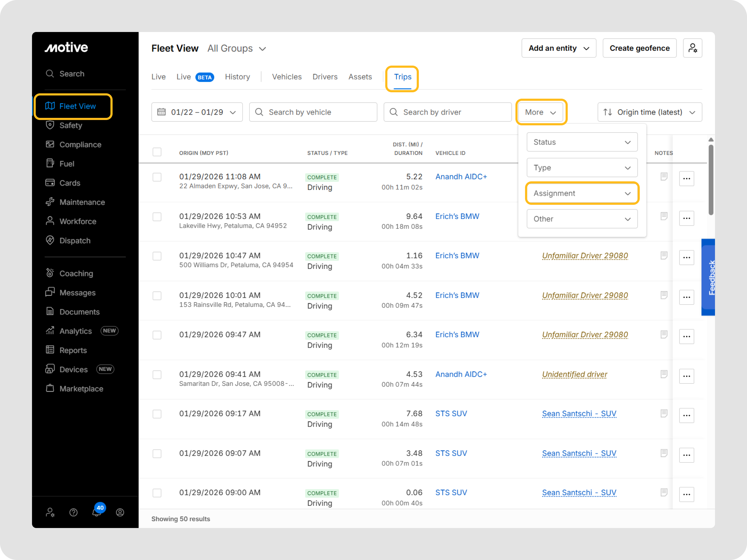The image size is (747, 560).
Task: Click the account profile icon at bottom
Action: [x=120, y=513]
